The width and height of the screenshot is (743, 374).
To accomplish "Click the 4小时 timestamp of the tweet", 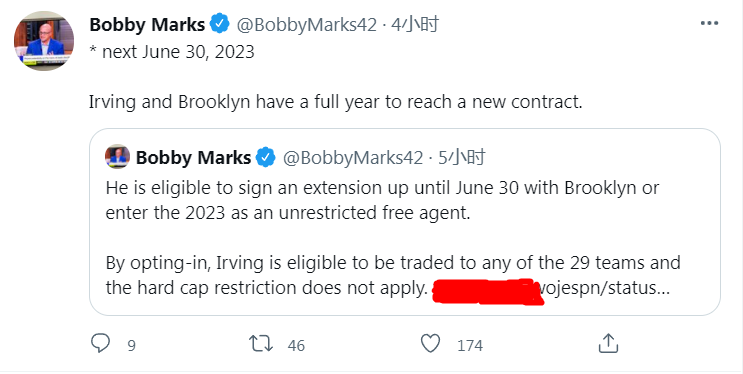I will pos(415,24).
